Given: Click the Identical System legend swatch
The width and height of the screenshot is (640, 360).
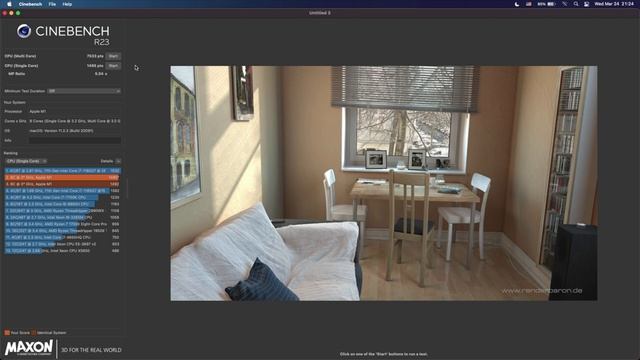Looking at the screenshot, I should coord(34,333).
